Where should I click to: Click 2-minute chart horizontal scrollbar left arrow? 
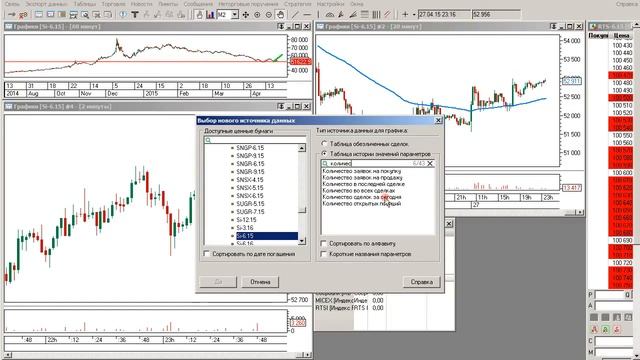(x=8, y=355)
